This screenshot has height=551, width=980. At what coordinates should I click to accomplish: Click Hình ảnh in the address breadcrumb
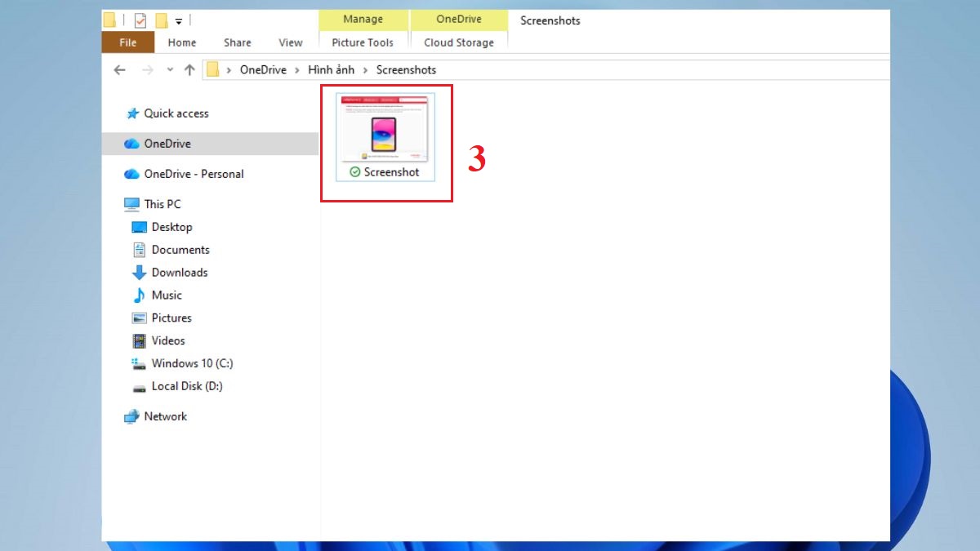[x=332, y=70]
